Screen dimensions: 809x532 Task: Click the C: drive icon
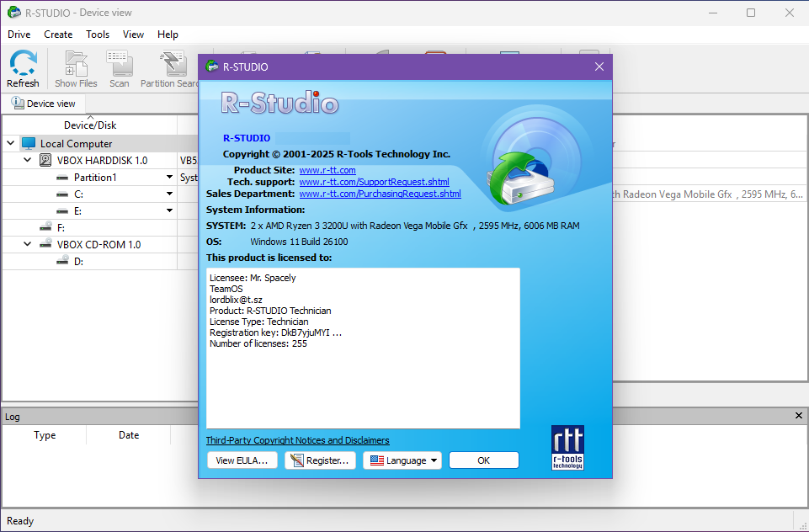pos(62,194)
